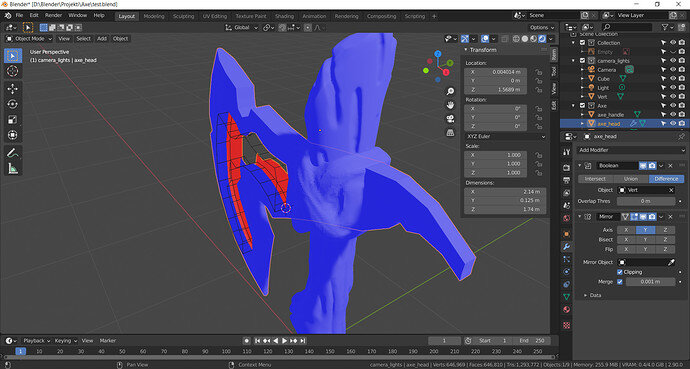Screen dimensions: 690x369
Task: Open the Modifier properties wrench tab
Action: pyautogui.click(x=567, y=247)
